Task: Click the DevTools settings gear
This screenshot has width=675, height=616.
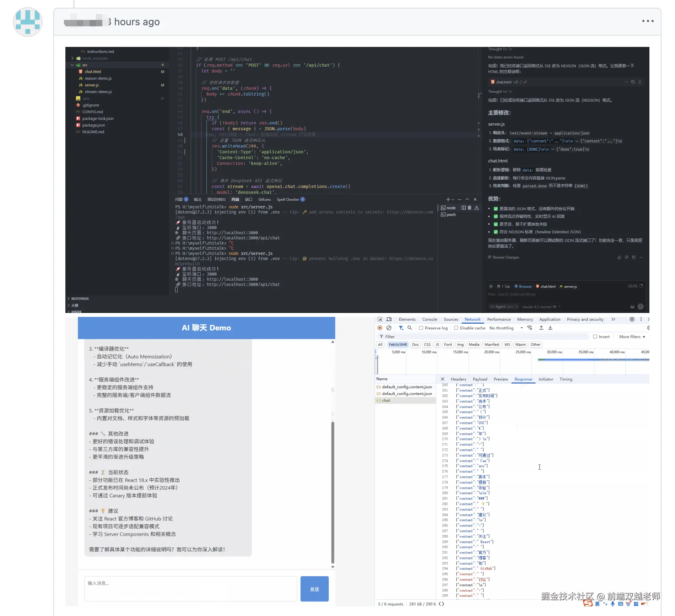Action: [632, 319]
